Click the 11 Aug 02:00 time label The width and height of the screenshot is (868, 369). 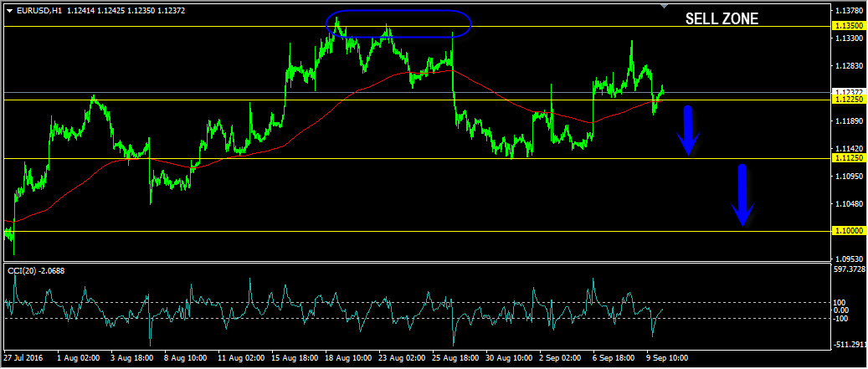pyautogui.click(x=239, y=357)
